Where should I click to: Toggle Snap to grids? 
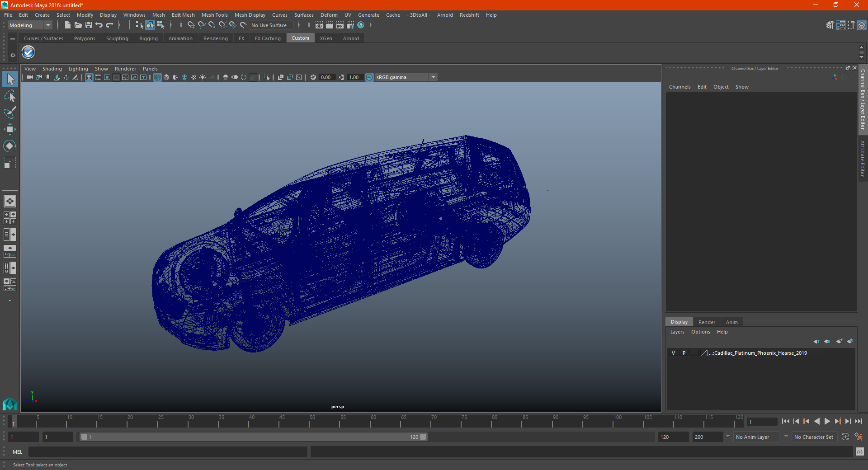[191, 25]
